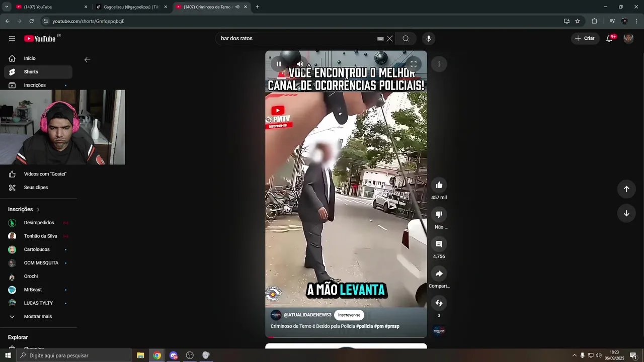Viewport: 644px width, 362px height.
Task: Go to next Short with down arrow
Action: (626, 213)
